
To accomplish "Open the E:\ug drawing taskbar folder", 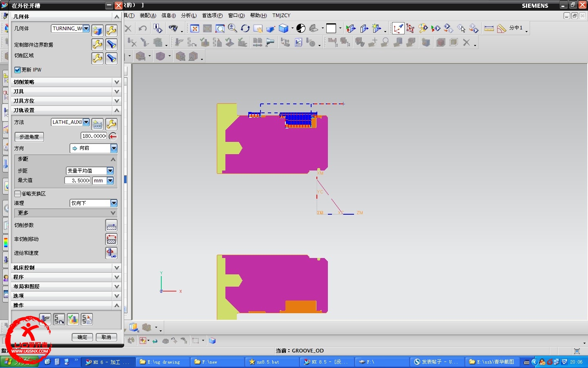I will [163, 362].
